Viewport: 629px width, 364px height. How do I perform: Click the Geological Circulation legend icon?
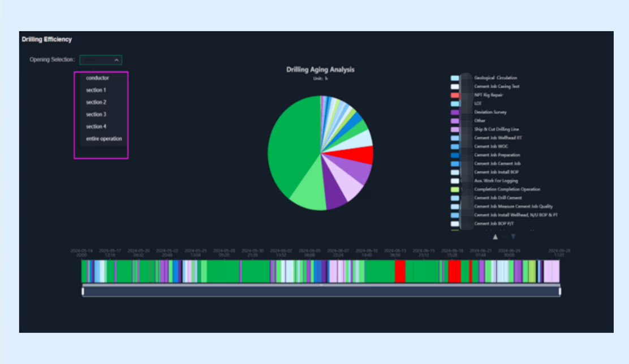[x=455, y=78]
